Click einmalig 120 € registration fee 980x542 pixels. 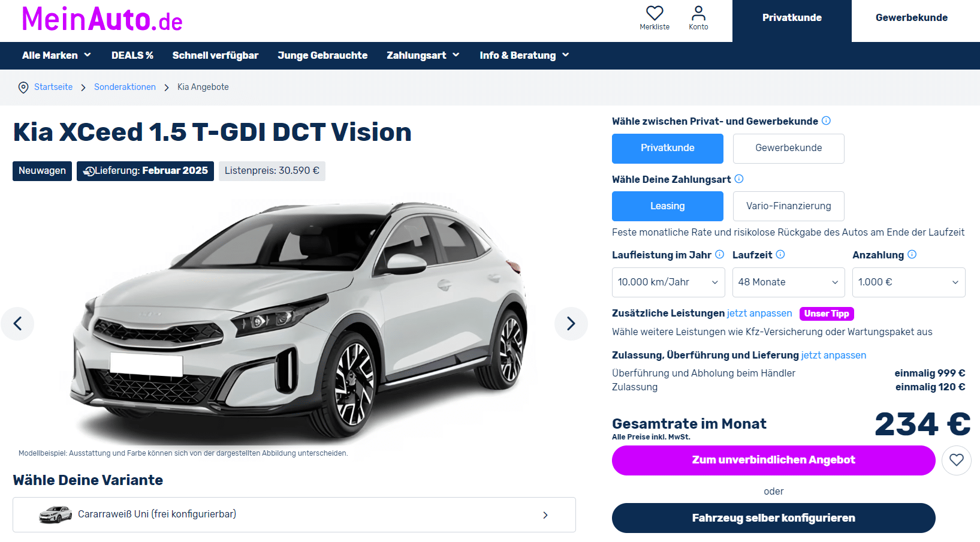(930, 387)
